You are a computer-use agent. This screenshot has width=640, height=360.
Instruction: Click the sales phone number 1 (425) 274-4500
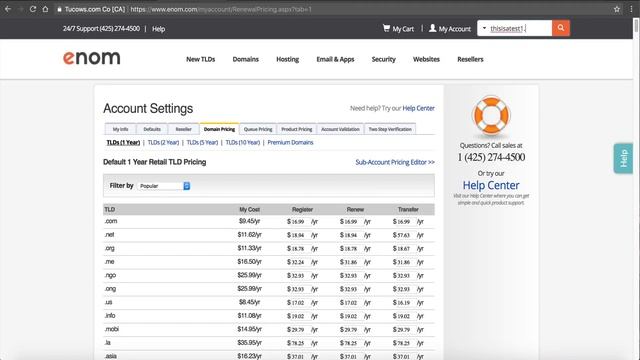pos(491,157)
